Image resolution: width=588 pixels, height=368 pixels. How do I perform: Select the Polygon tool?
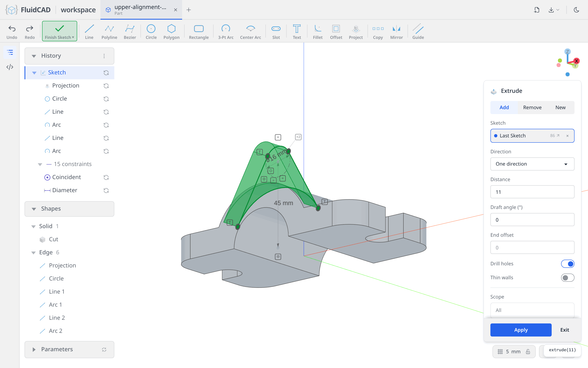[171, 32]
